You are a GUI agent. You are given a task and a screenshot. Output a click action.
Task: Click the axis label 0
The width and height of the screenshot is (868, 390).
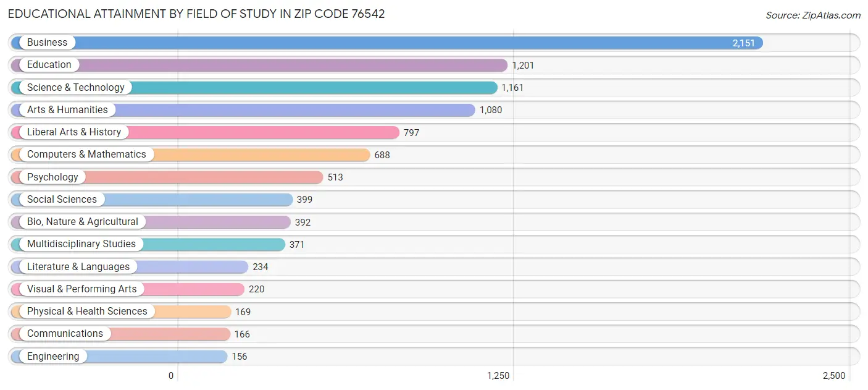point(171,376)
